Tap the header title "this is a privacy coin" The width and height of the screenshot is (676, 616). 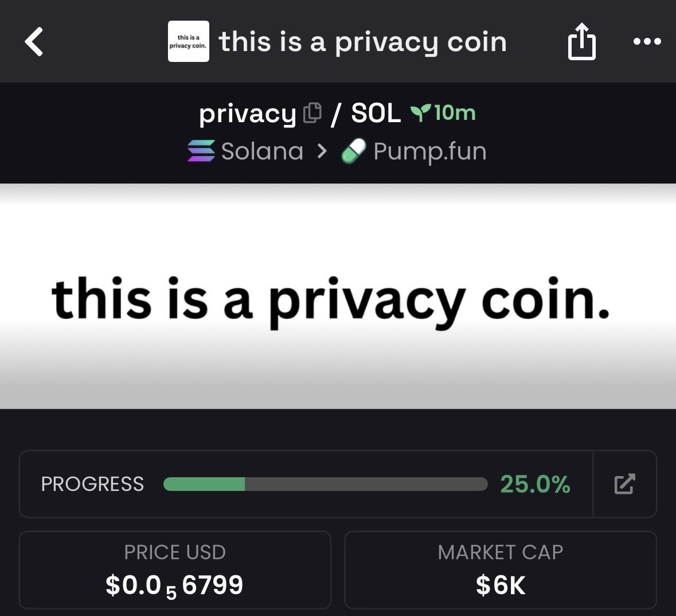coord(363,42)
